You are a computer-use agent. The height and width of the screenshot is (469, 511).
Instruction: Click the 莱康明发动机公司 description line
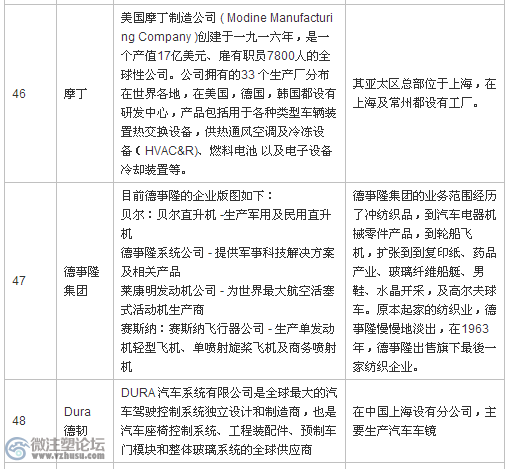pyautogui.click(x=227, y=300)
